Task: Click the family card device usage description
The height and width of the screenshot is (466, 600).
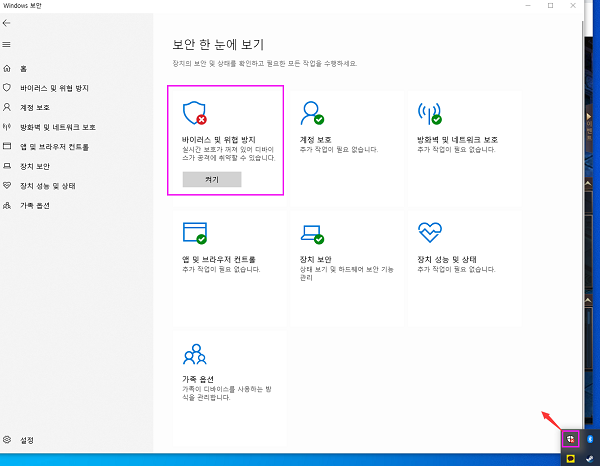Action: pos(227,393)
